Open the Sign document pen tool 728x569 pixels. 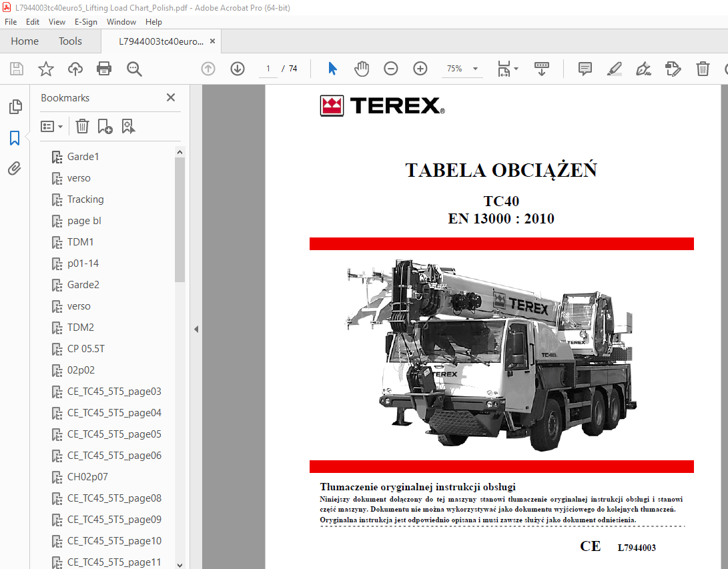pos(643,69)
